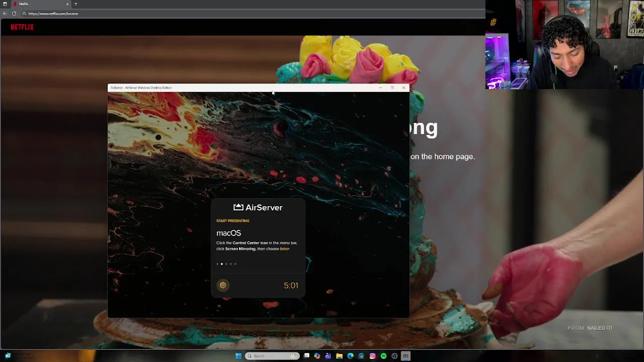Image resolution: width=644 pixels, height=362 pixels.
Task: Click the Netflix logo on the page
Action: pos(22,27)
